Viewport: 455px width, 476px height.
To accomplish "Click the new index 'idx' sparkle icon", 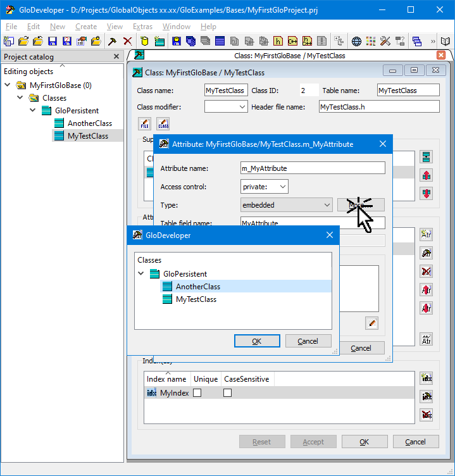I will (x=426, y=379).
